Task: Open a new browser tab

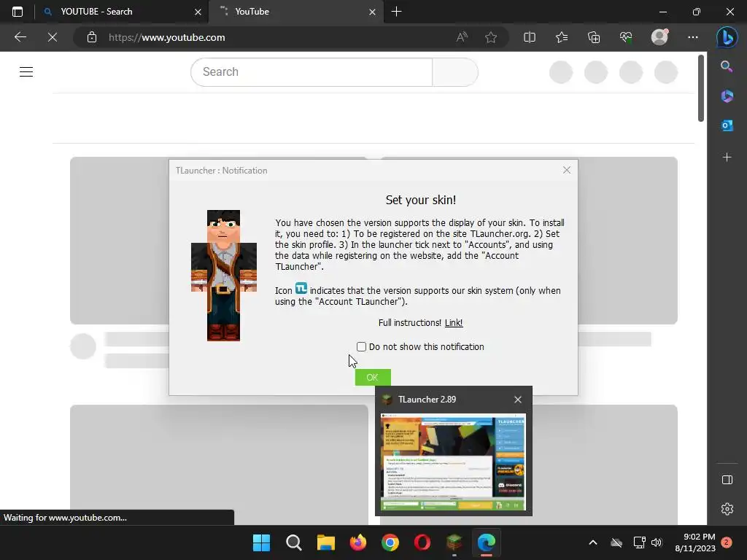Action: [x=396, y=12]
